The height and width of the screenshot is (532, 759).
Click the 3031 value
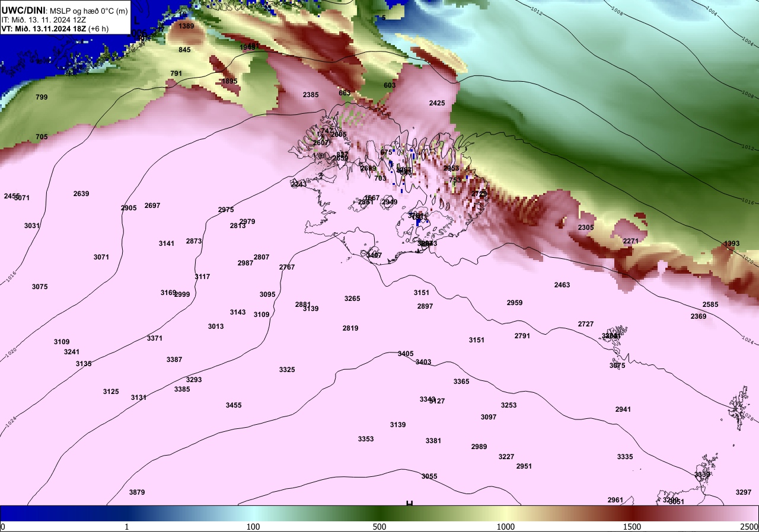(x=32, y=226)
